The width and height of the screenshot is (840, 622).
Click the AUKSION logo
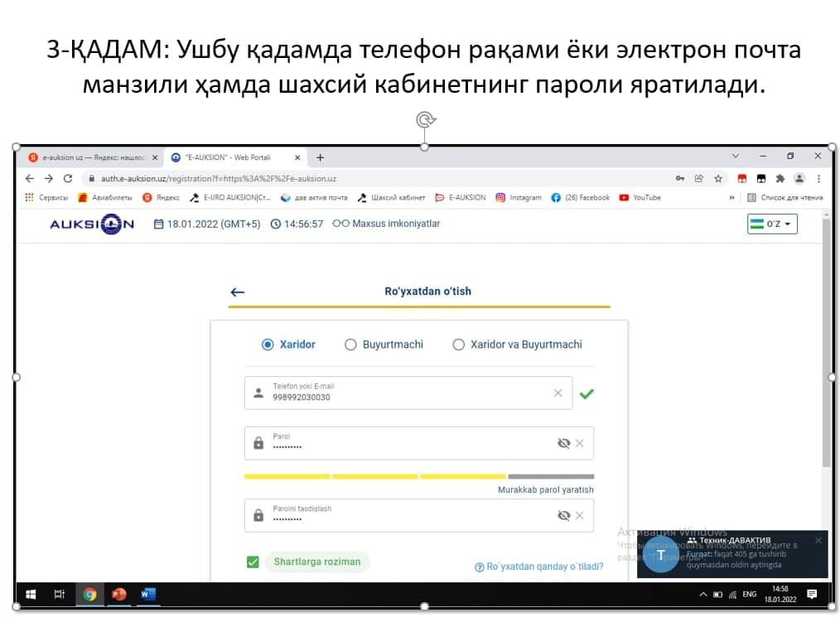click(92, 224)
